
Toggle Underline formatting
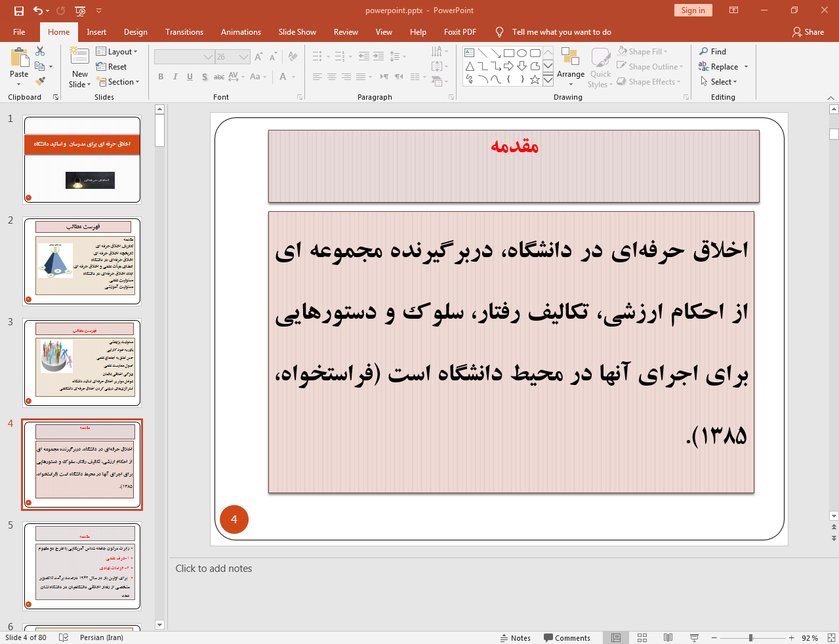190,77
